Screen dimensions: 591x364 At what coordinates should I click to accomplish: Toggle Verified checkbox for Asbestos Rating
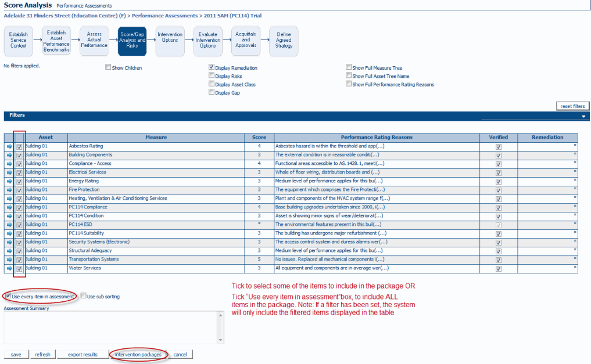click(498, 147)
